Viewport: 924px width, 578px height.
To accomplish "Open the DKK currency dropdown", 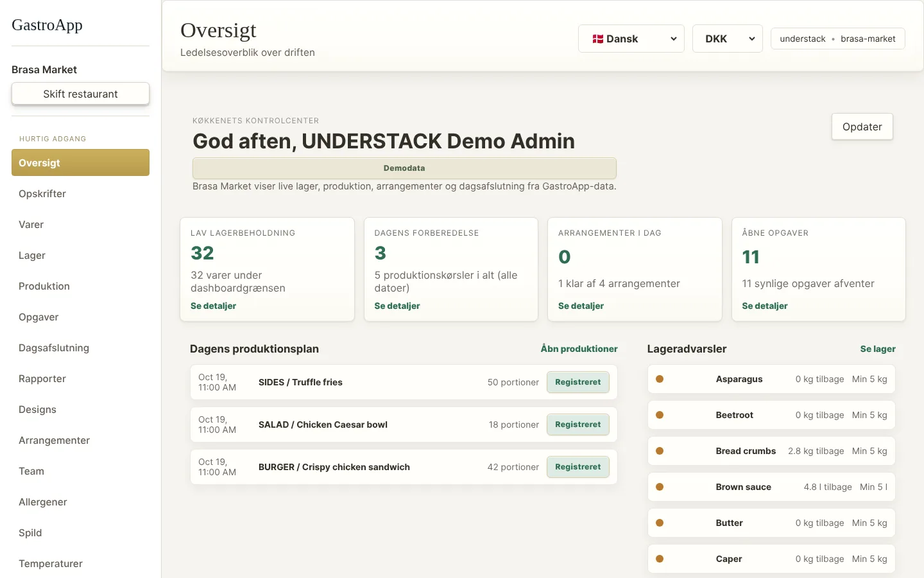I will (x=728, y=39).
